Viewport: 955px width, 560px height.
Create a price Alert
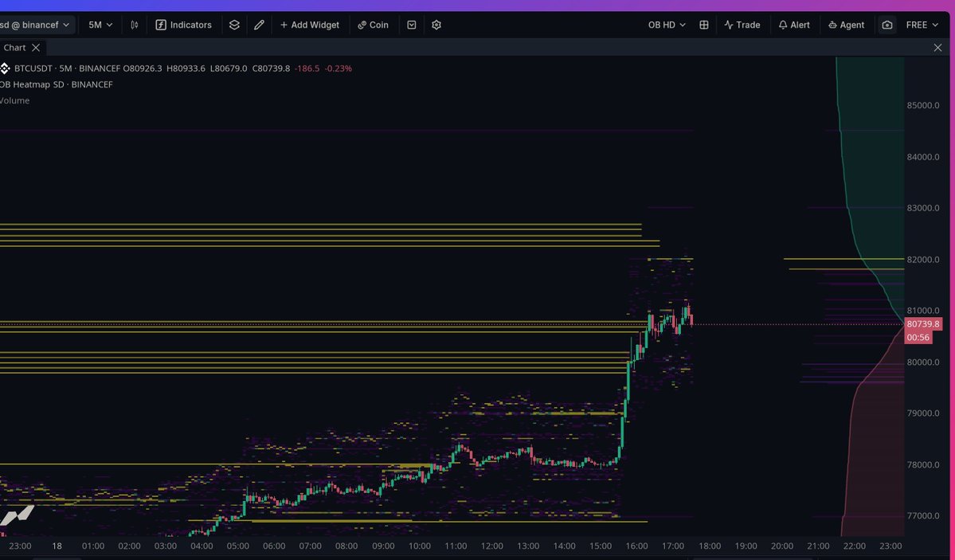tap(793, 25)
